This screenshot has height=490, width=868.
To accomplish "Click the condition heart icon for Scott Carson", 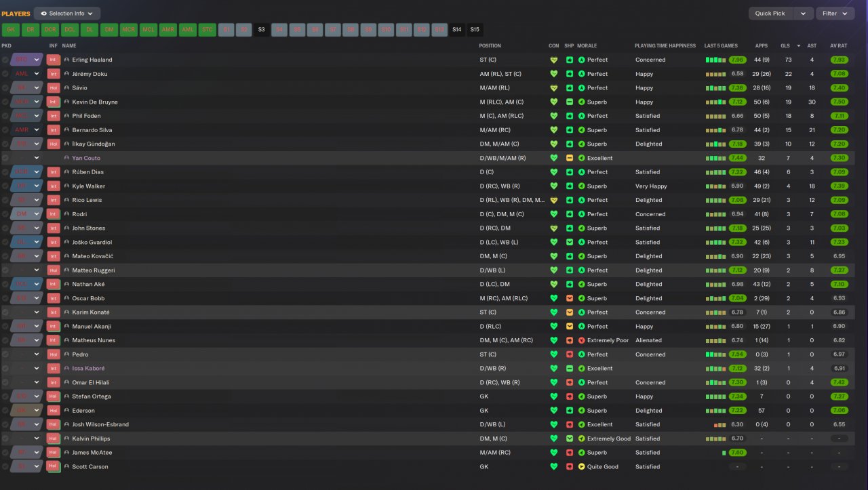I will click(553, 466).
